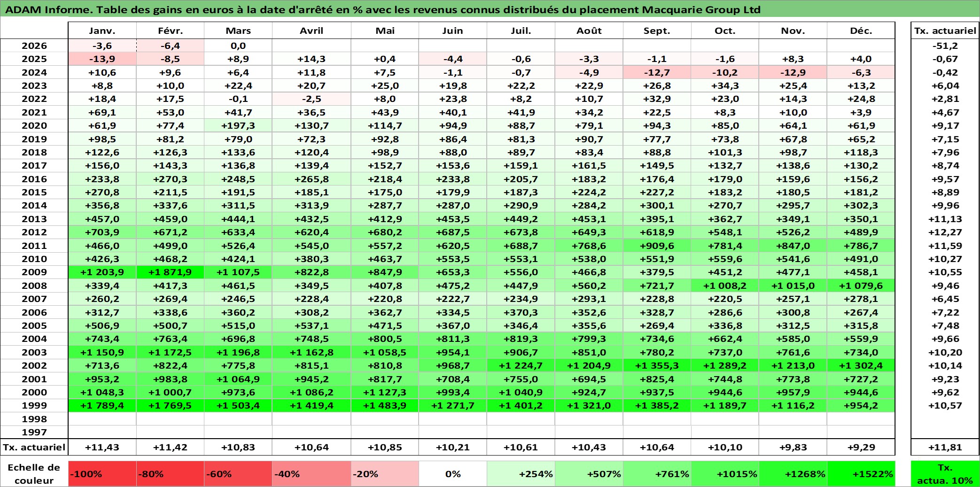Viewport: 980px width, 487px height.
Task: Click the Mars column header
Action: (x=238, y=31)
